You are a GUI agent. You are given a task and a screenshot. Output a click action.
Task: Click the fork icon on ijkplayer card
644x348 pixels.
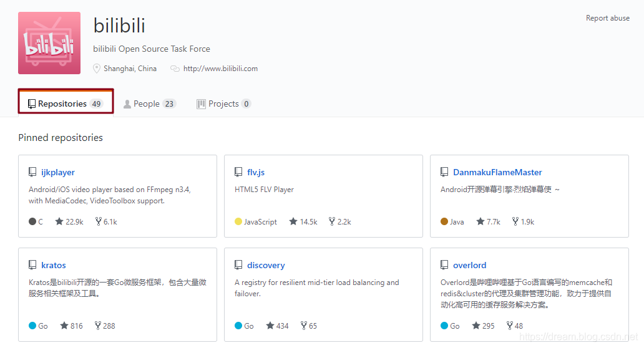[98, 221]
